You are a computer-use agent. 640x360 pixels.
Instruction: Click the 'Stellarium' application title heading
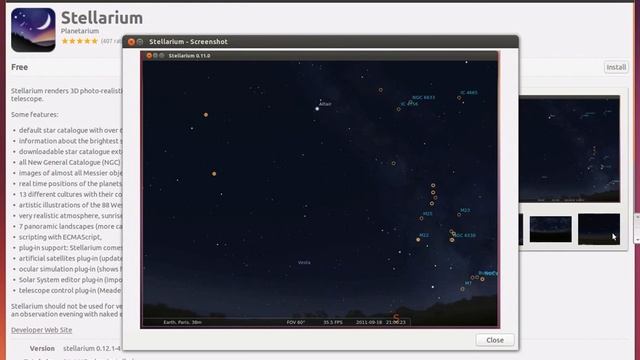102,18
